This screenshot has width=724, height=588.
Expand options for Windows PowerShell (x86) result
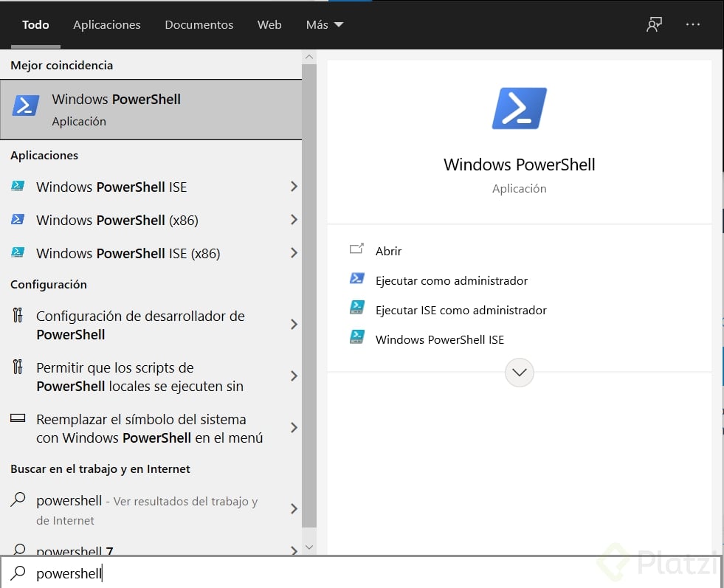click(x=294, y=220)
